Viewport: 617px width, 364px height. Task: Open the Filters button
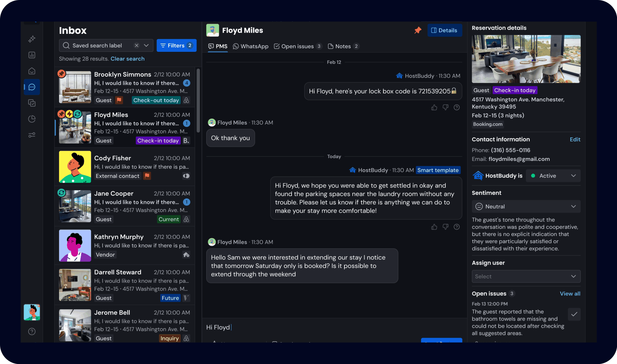coord(176,46)
